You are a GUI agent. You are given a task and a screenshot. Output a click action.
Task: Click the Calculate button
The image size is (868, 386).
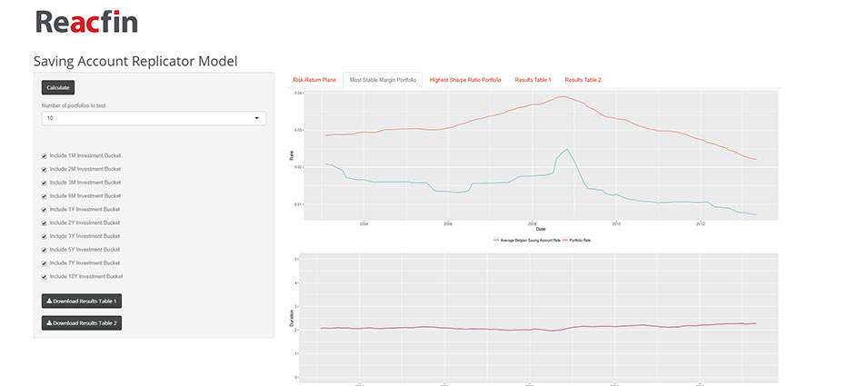(57, 88)
